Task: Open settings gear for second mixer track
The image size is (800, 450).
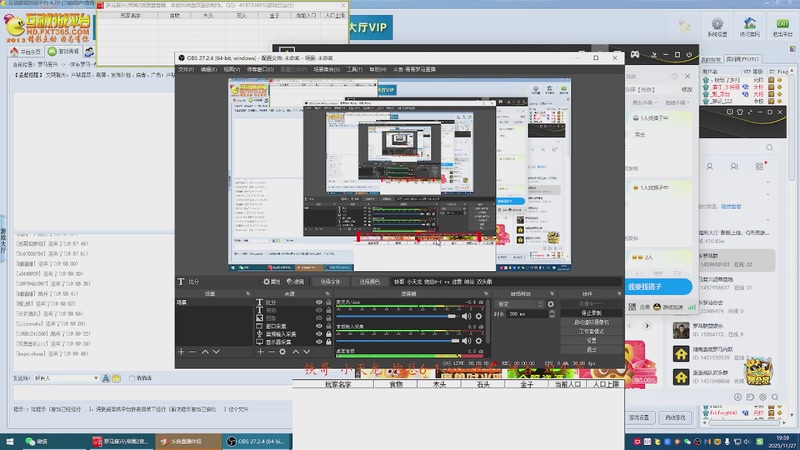Action: pos(479,341)
